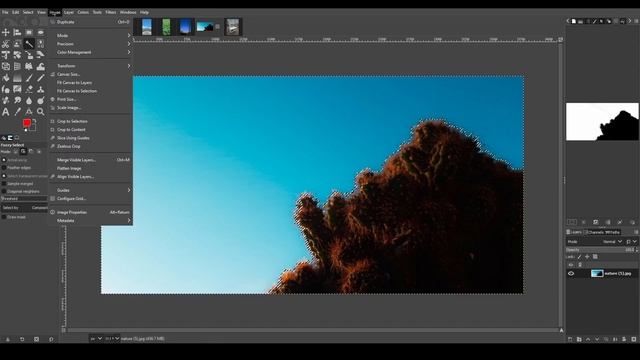
Task: Click the raise layer arrow icon
Action: [588, 339]
